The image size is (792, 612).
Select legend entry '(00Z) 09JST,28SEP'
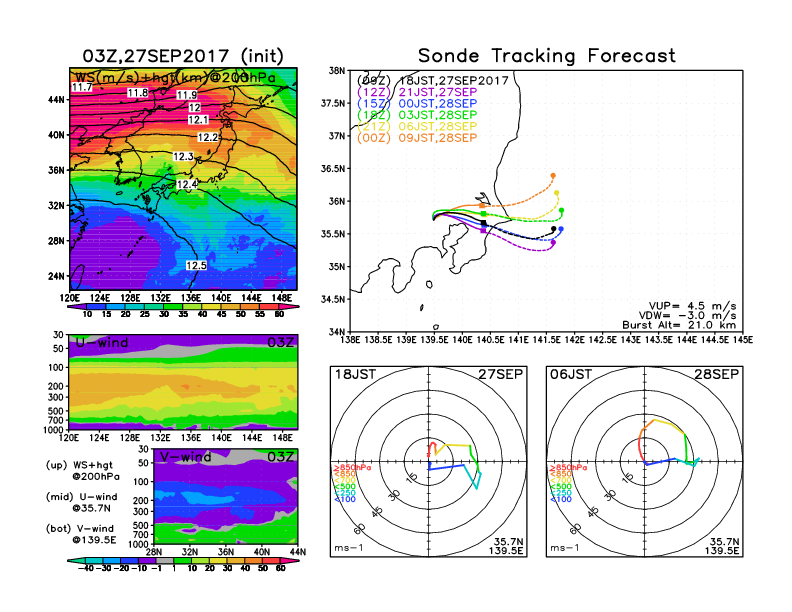(x=417, y=138)
